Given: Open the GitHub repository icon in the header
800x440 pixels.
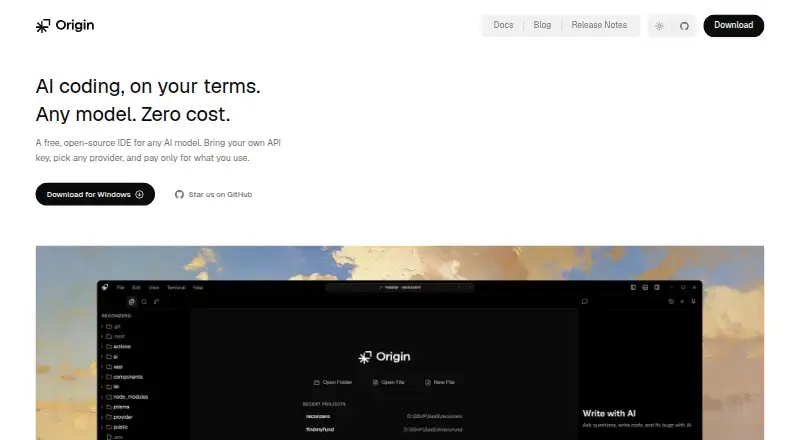Looking at the screenshot, I should [684, 26].
